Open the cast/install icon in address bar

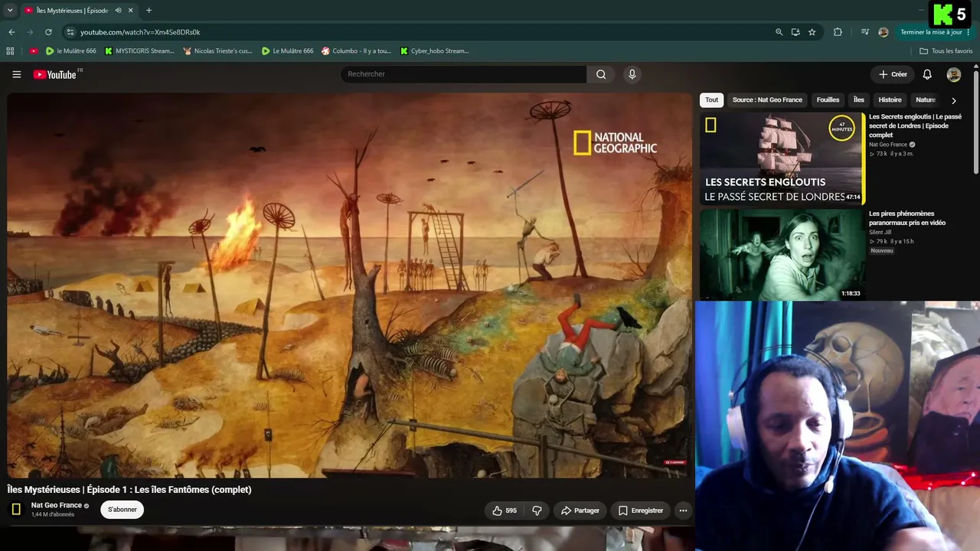(x=795, y=32)
